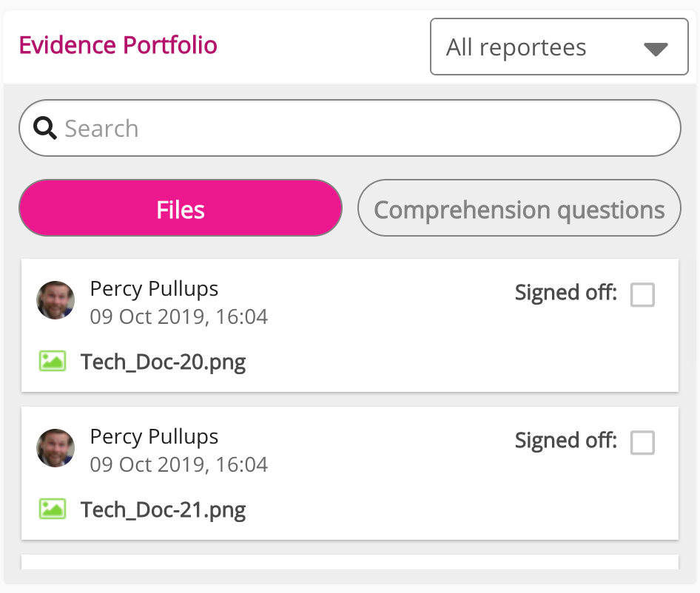Tick Signed off checkbox for Tech_Doc-21.png
This screenshot has height=593, width=700.
[642, 443]
